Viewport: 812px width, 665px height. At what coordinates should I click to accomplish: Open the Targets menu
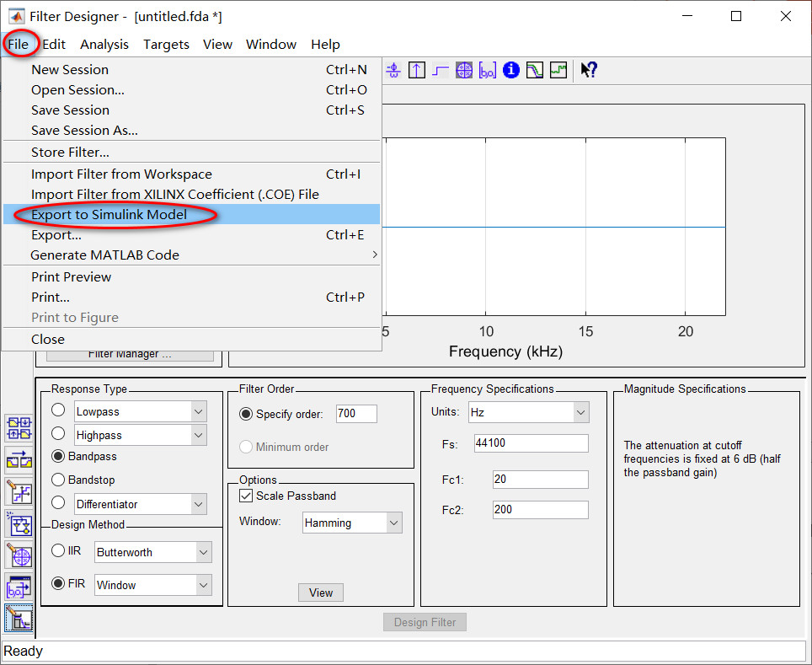[166, 45]
